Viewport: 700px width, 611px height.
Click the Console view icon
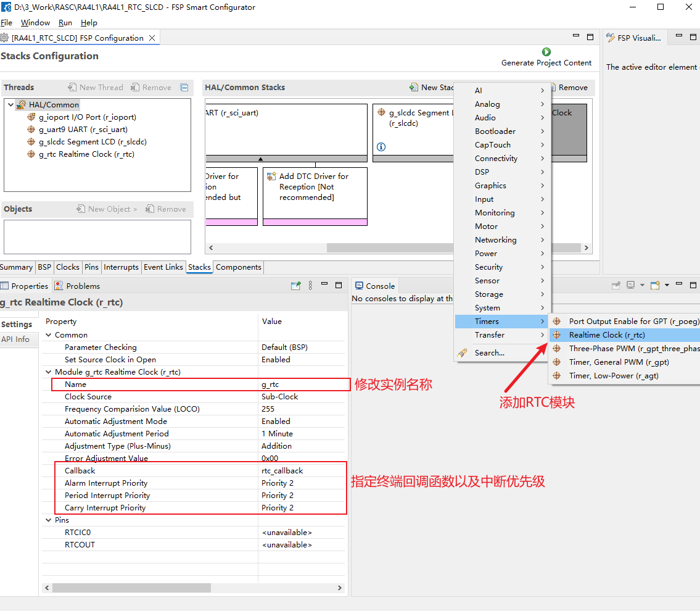click(x=359, y=285)
